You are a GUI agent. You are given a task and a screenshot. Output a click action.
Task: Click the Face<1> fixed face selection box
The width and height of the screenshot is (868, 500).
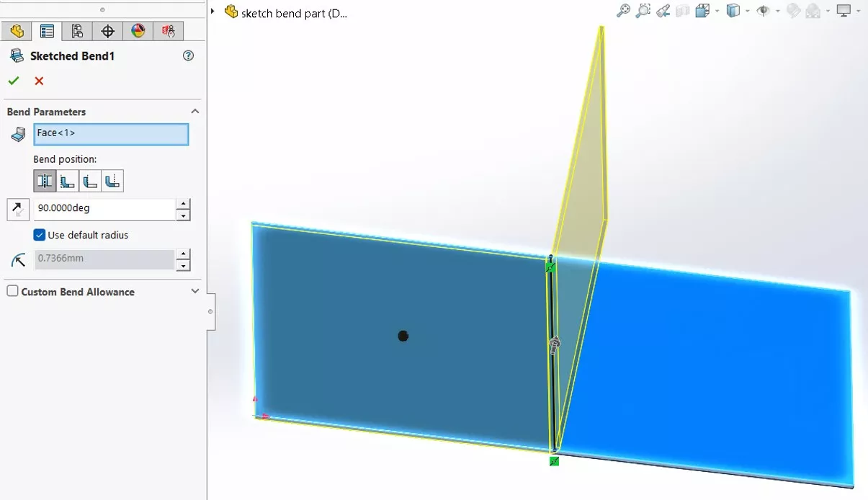tap(111, 134)
